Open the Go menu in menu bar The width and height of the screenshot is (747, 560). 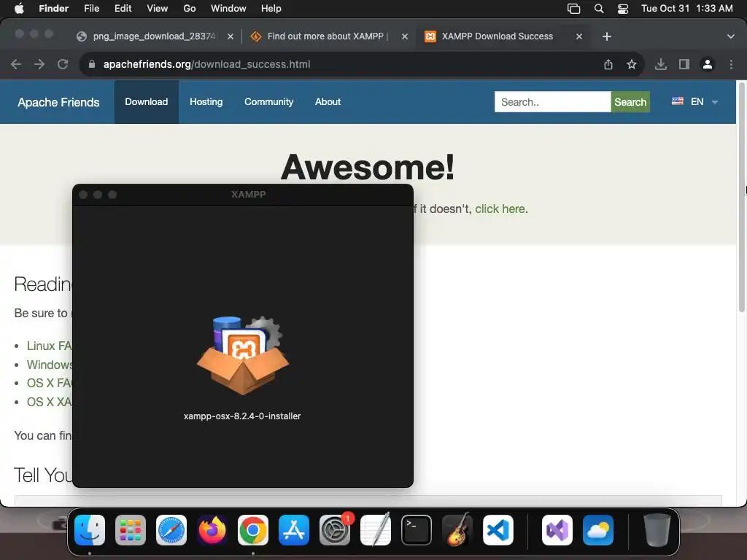[x=190, y=9]
